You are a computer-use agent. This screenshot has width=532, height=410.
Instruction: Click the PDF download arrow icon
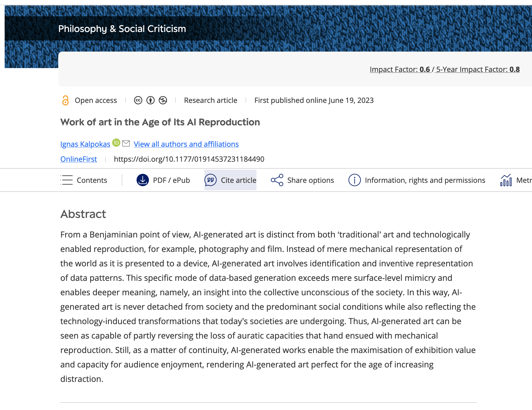pos(143,180)
